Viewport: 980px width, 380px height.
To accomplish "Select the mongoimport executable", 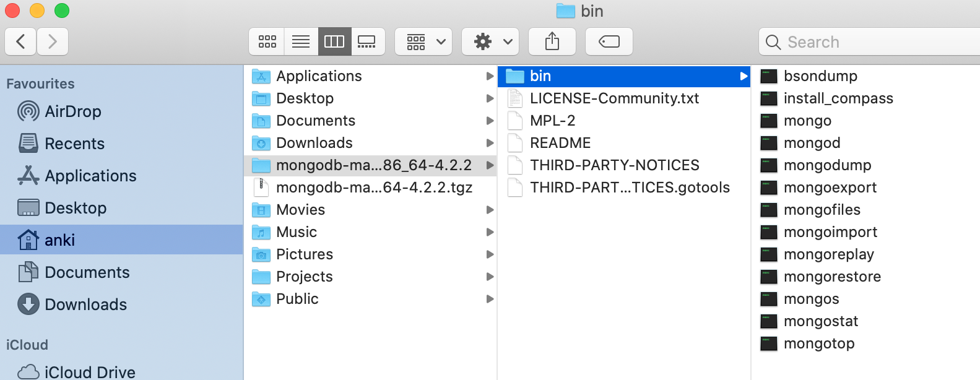I will point(866,232).
